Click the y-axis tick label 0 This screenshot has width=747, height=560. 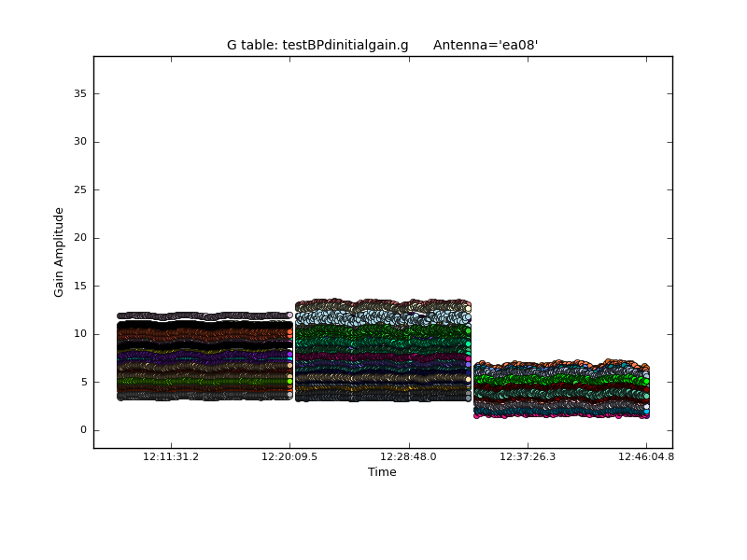click(82, 430)
